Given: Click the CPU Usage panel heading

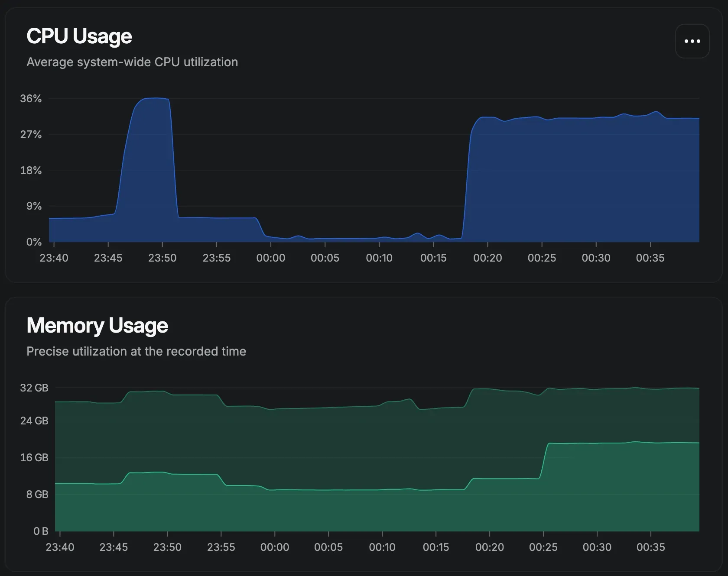Looking at the screenshot, I should [79, 36].
